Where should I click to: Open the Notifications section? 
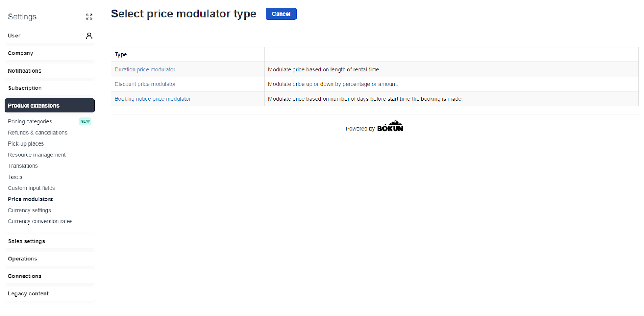point(50,71)
